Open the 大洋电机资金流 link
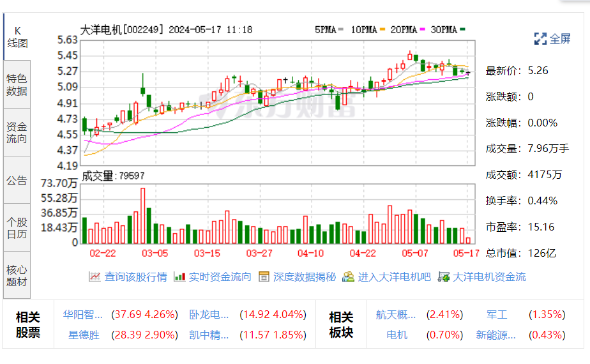 click(489, 277)
